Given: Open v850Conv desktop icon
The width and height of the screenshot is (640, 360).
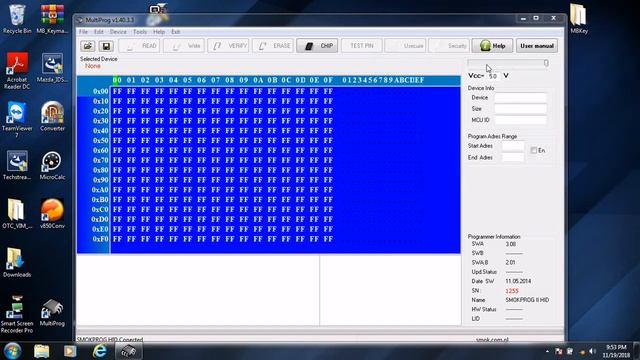Looking at the screenshot, I should click(52, 213).
